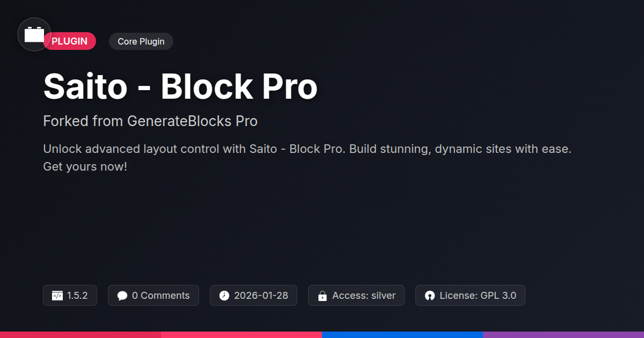This screenshot has height=338, width=644.
Task: Click the clock date icon
Action: [x=224, y=296]
